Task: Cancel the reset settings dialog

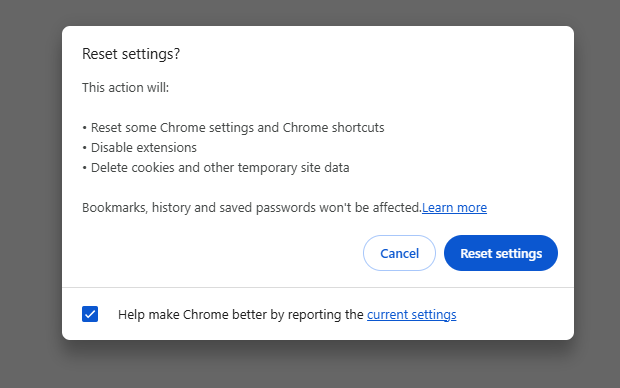Action: pyautogui.click(x=399, y=253)
